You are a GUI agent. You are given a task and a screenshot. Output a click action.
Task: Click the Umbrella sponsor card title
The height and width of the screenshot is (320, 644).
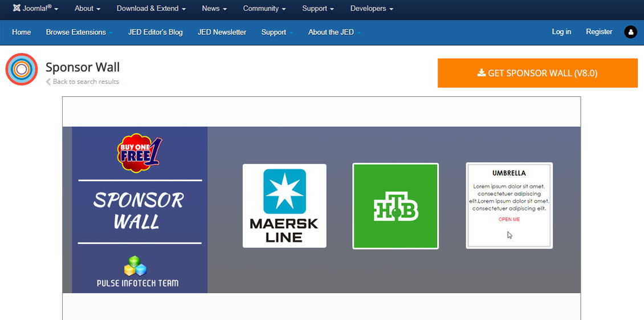click(x=509, y=173)
